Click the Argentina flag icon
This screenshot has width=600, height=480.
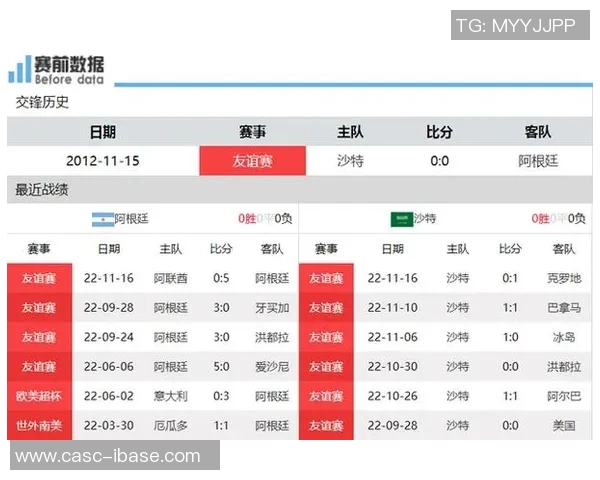103,219
